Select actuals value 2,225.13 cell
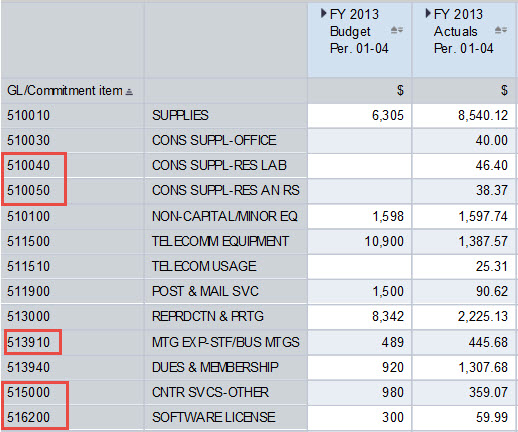This screenshot has height=432, width=518. tap(464, 316)
